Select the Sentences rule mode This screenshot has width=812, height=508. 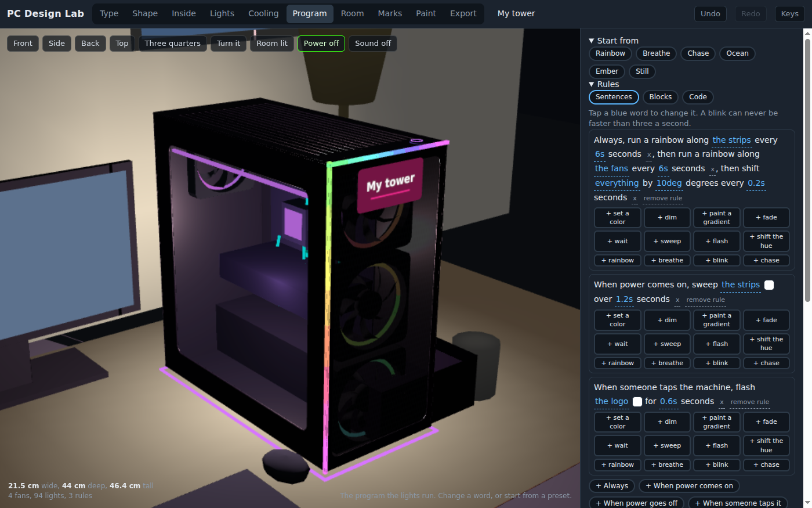click(x=614, y=97)
